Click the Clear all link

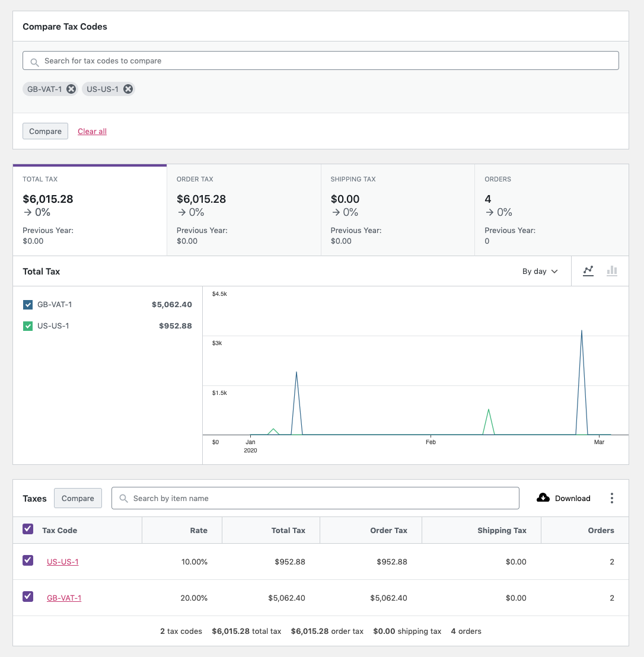92,131
